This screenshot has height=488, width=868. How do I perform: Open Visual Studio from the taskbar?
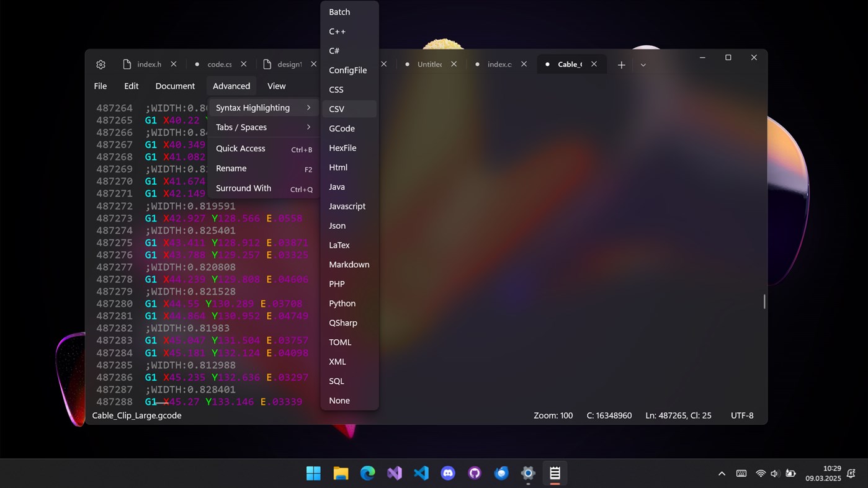pyautogui.click(x=395, y=474)
